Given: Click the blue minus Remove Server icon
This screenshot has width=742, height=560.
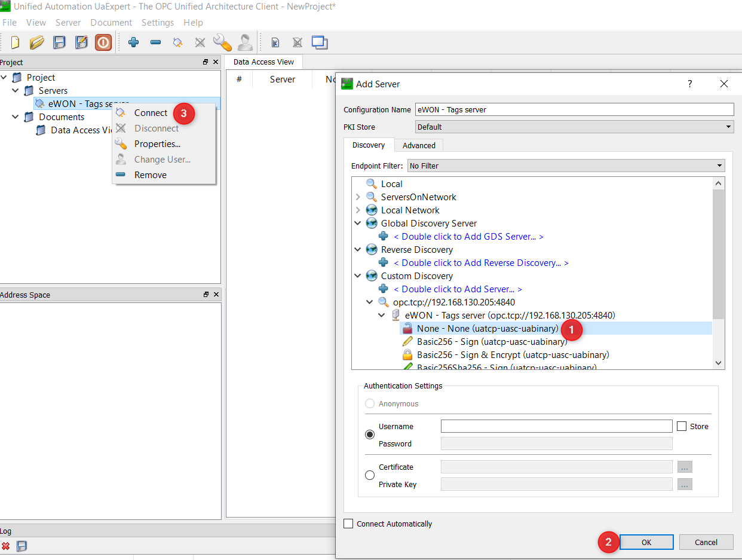Looking at the screenshot, I should [x=155, y=42].
